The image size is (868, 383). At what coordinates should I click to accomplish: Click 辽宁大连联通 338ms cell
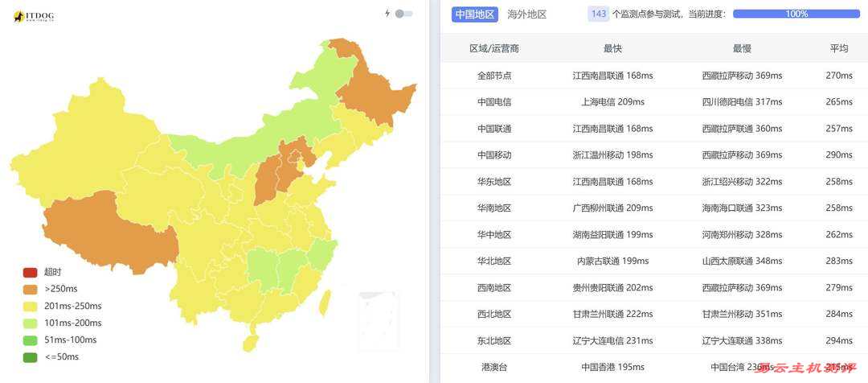click(x=742, y=341)
